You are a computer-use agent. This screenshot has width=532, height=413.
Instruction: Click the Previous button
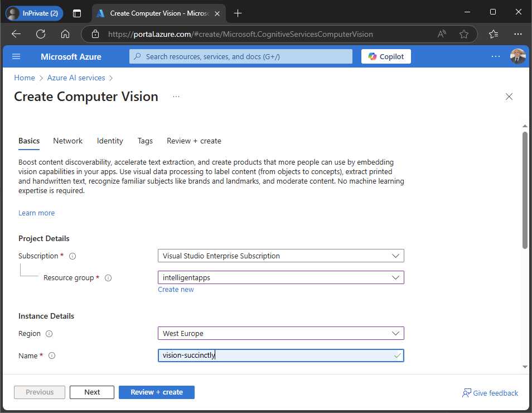click(x=40, y=392)
